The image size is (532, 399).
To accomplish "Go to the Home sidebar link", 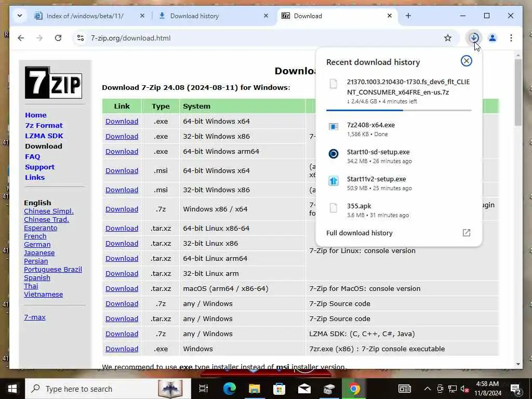I will click(x=36, y=115).
